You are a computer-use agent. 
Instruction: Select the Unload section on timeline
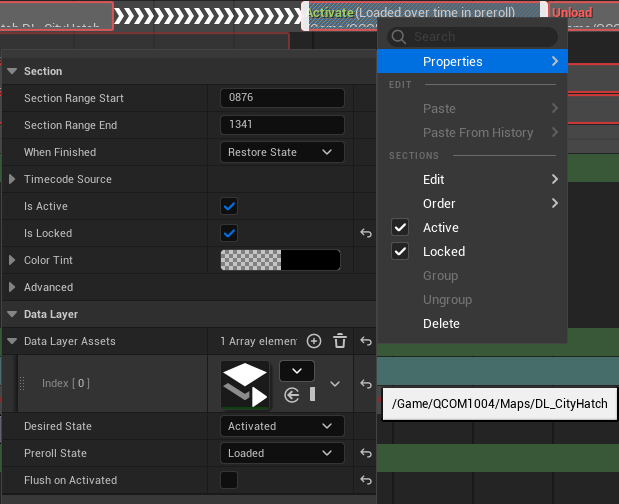584,16
